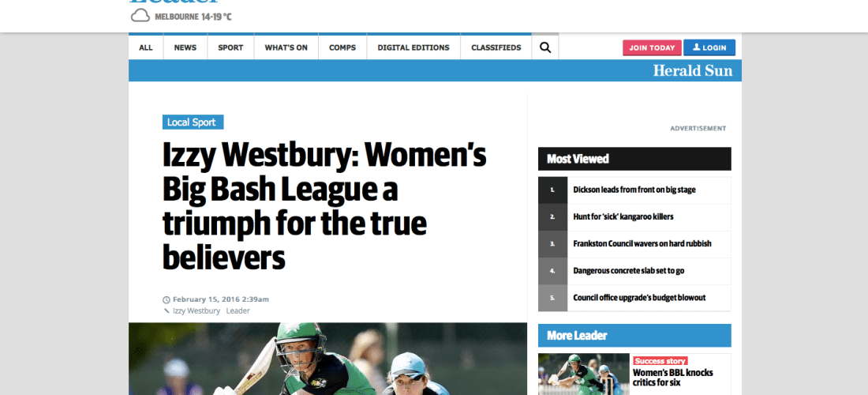Open the SPORT menu item

click(x=230, y=47)
